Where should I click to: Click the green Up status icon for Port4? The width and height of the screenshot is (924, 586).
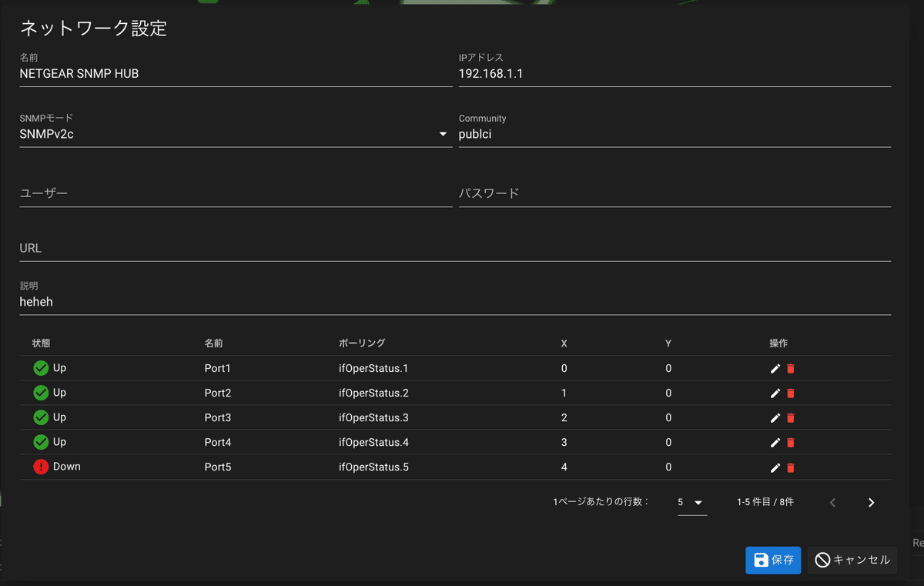click(41, 442)
